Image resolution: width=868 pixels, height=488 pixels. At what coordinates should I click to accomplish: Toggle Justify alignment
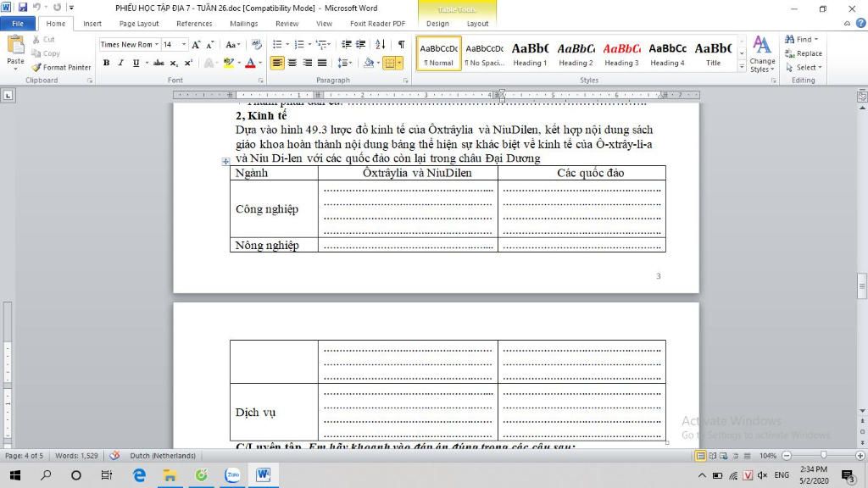322,63
